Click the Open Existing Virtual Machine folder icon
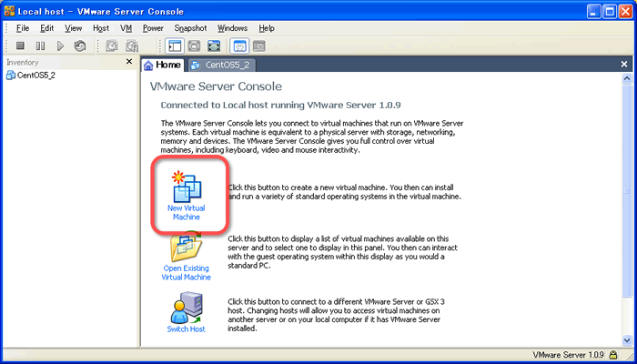Viewport: 637px width, 364px height. click(187, 247)
